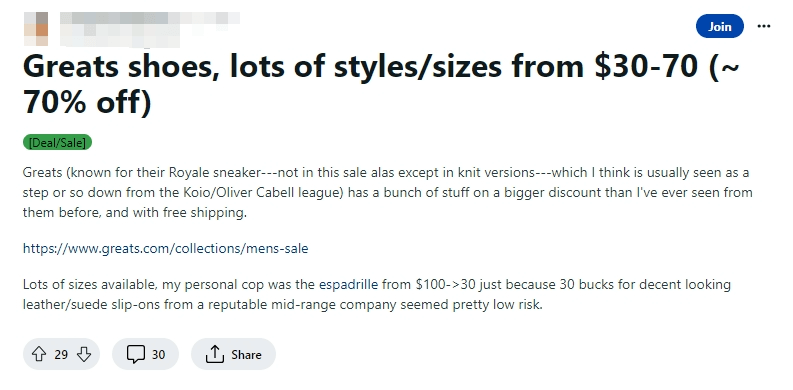The height and width of the screenshot is (390, 793).
Task: Click paragraph mentioning Royale sneaker
Action: [x=388, y=193]
